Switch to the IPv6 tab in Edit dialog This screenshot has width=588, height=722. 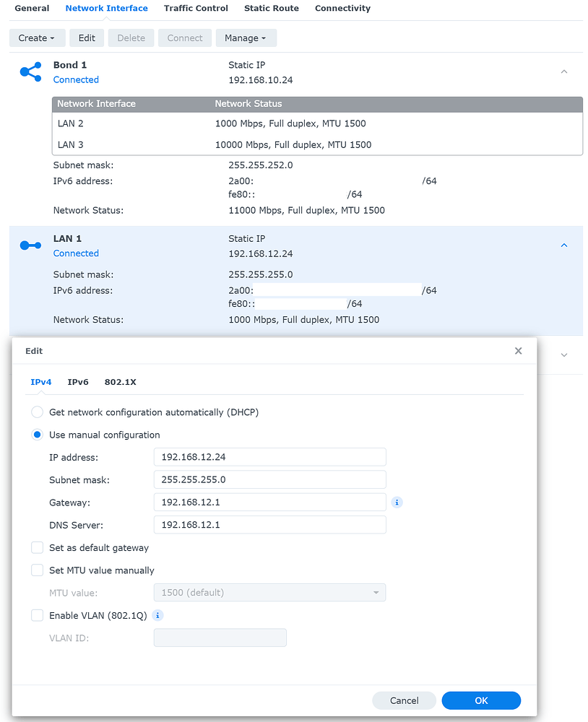coord(78,382)
